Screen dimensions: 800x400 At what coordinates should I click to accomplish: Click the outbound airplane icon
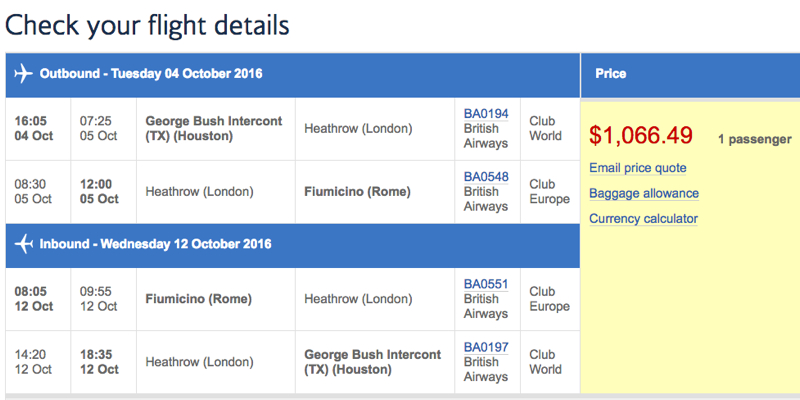23,74
